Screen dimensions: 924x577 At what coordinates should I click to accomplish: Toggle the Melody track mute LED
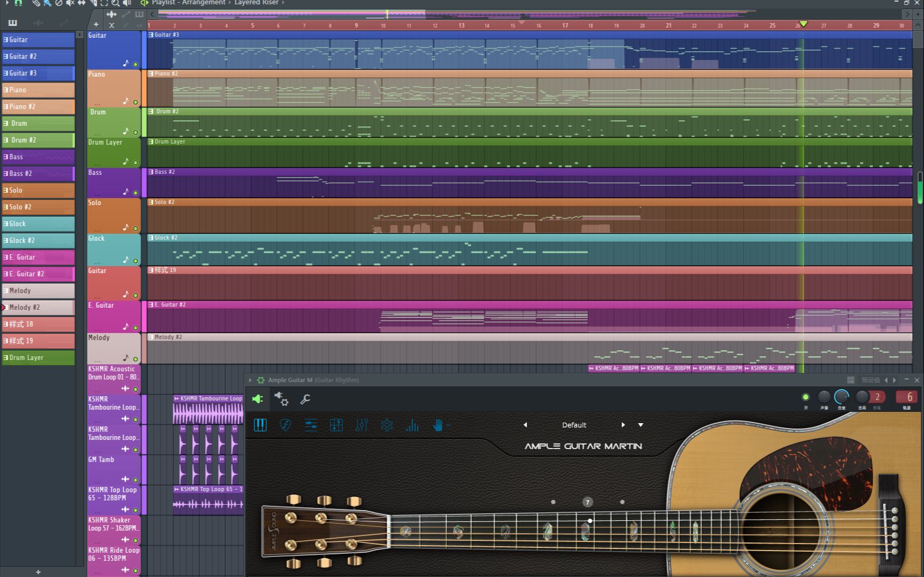136,359
